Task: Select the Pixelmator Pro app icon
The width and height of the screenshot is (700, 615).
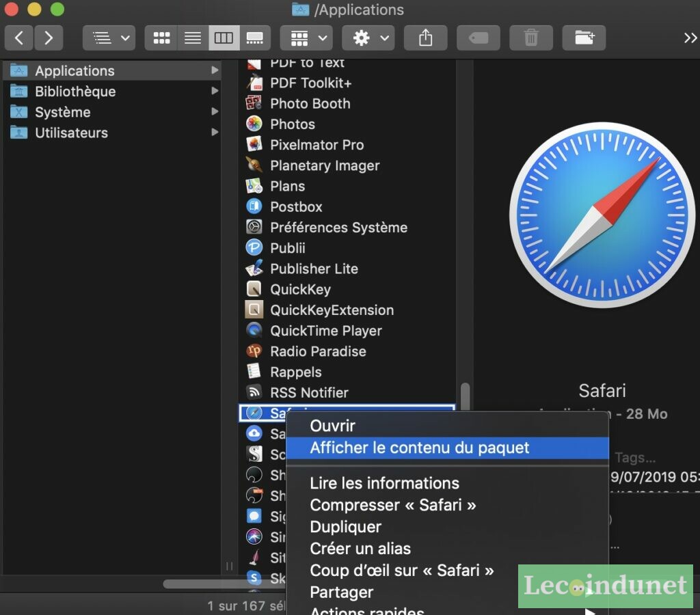Action: coord(254,145)
